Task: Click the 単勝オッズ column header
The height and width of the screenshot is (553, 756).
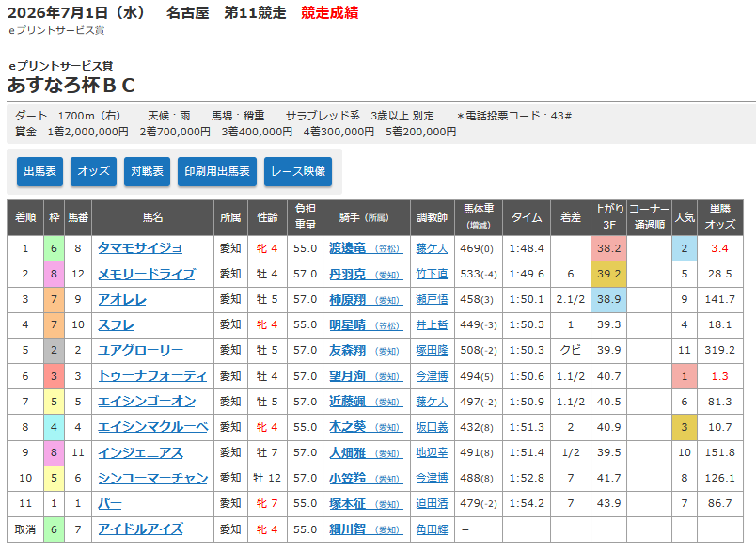Action: pyautogui.click(x=720, y=217)
